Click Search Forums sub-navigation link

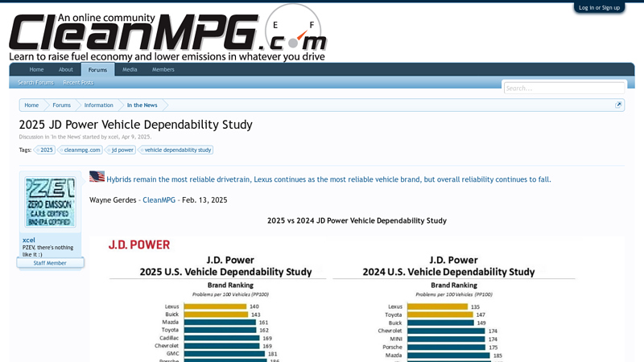click(35, 83)
